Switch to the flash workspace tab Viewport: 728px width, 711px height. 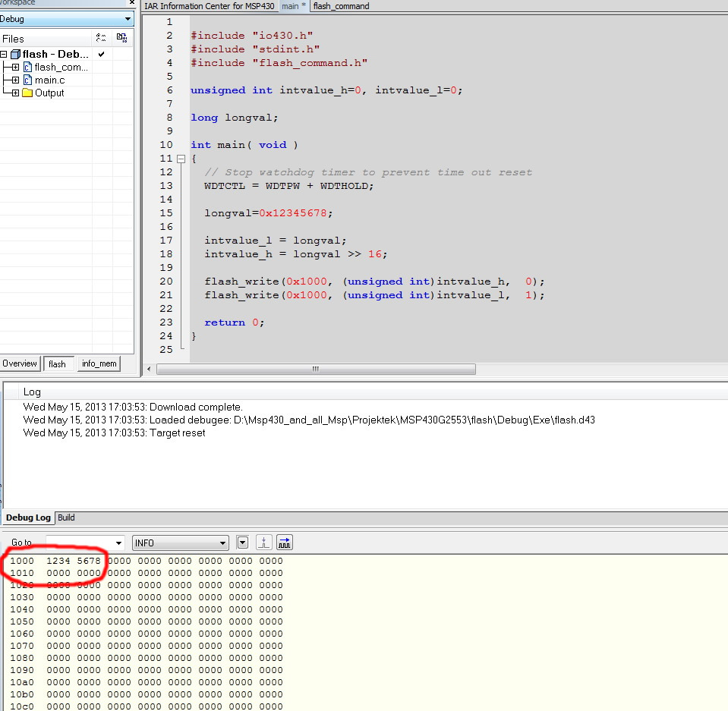pyautogui.click(x=57, y=364)
